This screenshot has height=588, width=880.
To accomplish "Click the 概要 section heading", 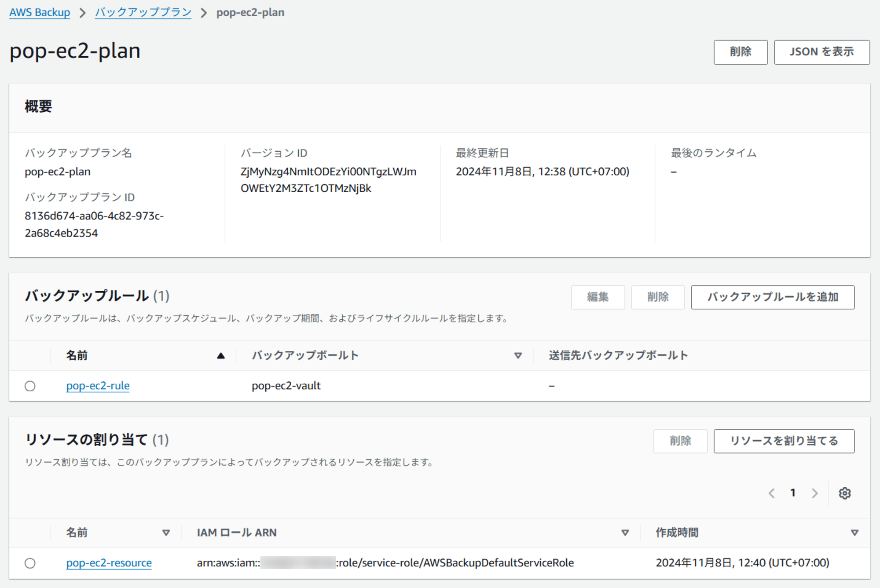I will pos(38,106).
